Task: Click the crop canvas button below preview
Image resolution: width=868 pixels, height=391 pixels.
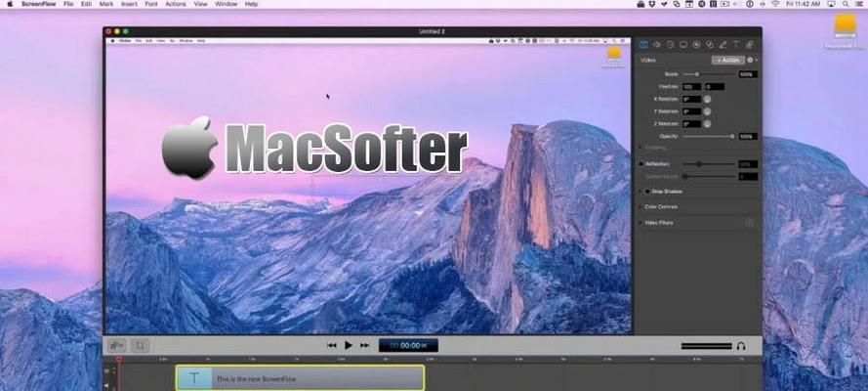Action: [x=140, y=346]
